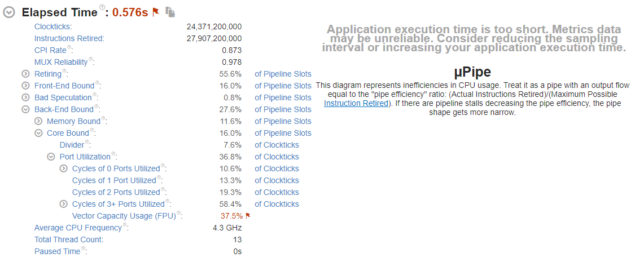Click the red flag next to 0.576s
Screen dimensions: 644x262
pos(156,12)
